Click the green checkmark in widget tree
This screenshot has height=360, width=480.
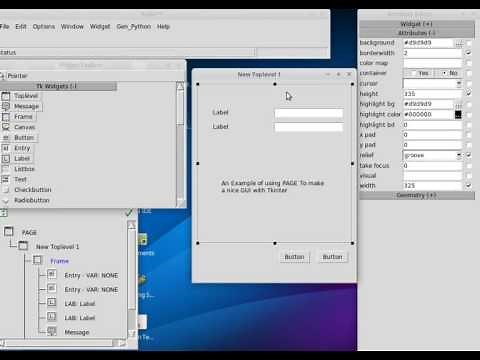tap(129, 212)
